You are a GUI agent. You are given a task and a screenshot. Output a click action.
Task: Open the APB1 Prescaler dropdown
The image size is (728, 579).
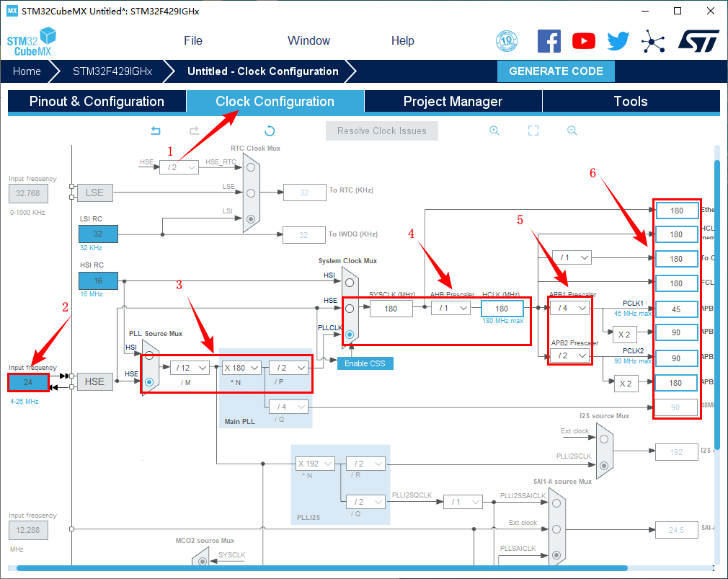pos(569,309)
